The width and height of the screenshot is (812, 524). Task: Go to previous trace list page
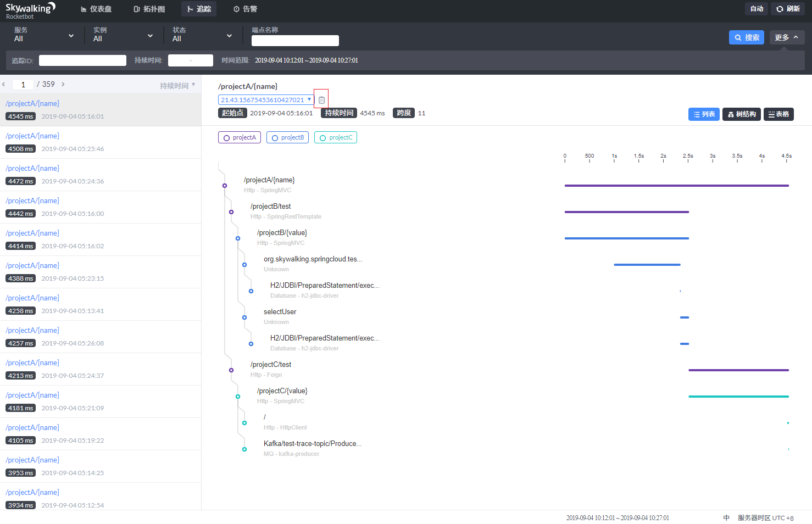pos(4,84)
